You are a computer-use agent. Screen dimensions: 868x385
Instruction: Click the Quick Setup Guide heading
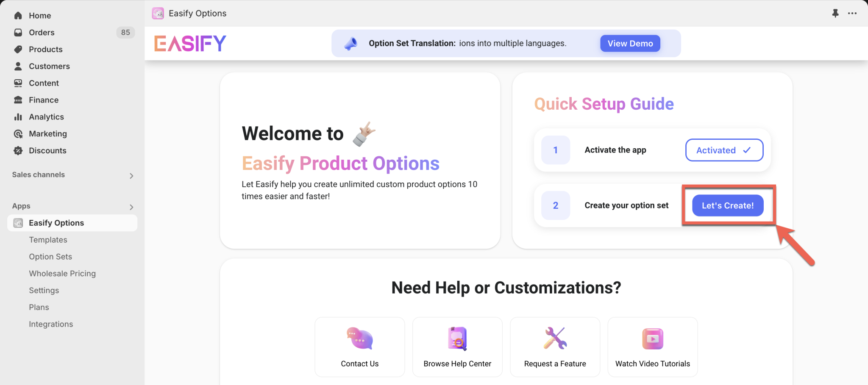[x=604, y=104]
